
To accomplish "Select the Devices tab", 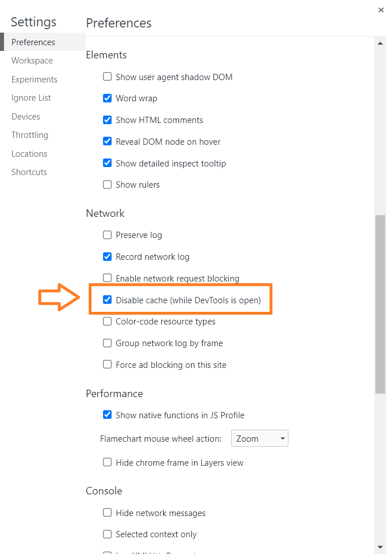I will tap(26, 117).
